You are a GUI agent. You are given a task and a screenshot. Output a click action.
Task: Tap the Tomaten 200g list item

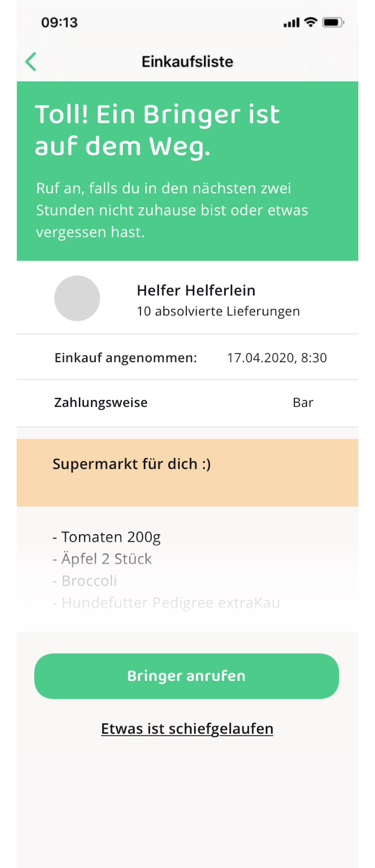click(x=106, y=537)
